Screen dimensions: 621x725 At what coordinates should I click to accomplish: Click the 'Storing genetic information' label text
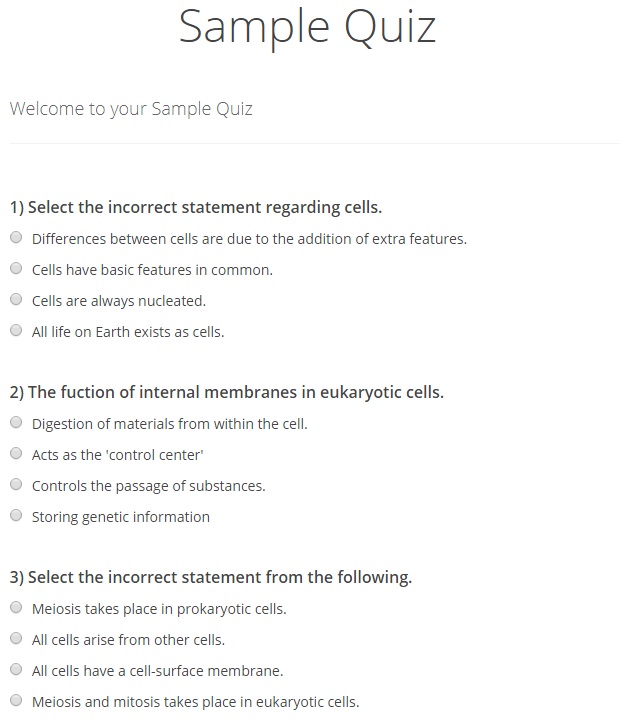(x=121, y=517)
